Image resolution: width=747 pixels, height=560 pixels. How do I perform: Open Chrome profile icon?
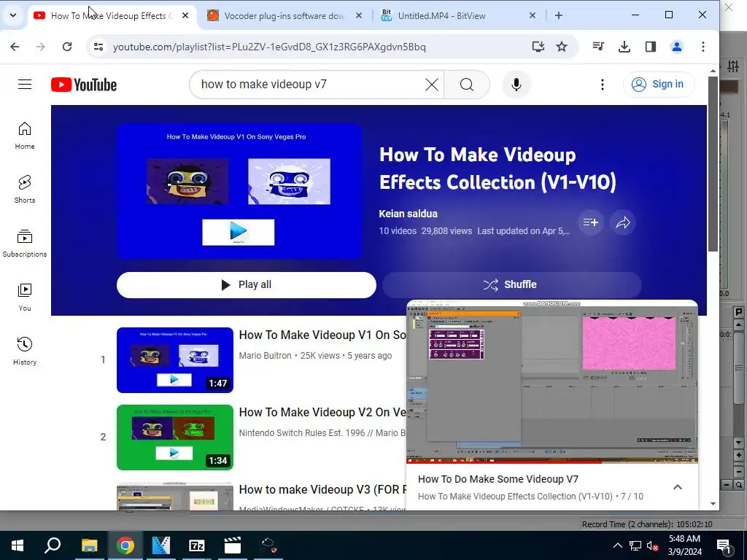click(x=676, y=47)
